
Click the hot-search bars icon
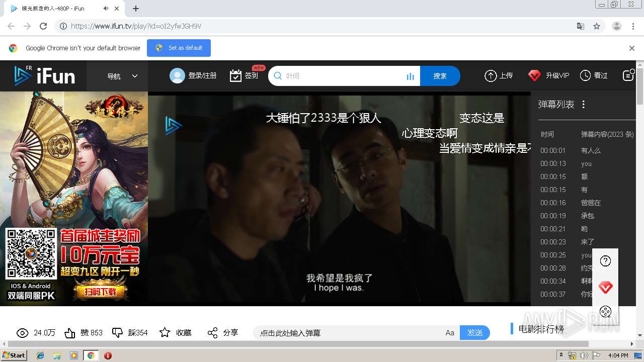411,76
